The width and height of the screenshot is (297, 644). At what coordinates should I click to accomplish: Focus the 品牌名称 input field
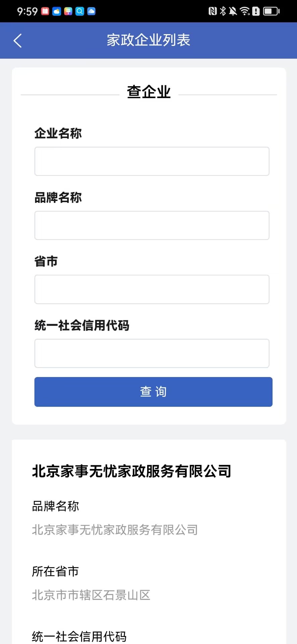point(152,225)
